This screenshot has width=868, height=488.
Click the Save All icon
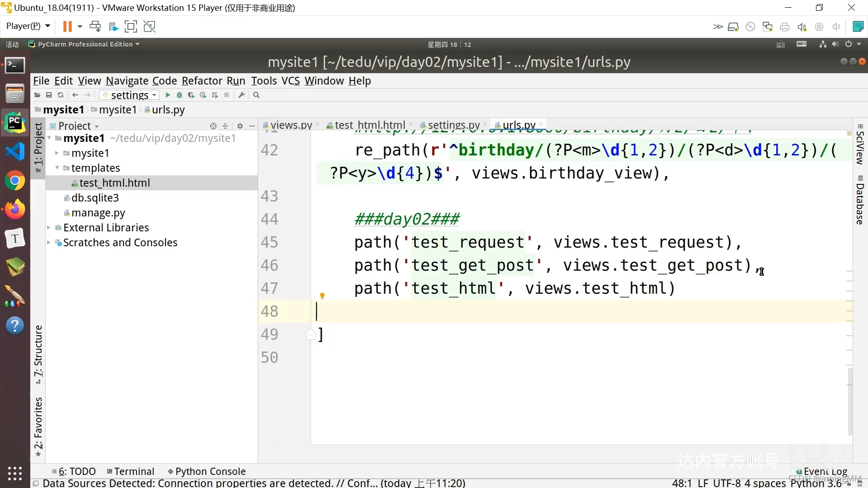[x=49, y=95]
